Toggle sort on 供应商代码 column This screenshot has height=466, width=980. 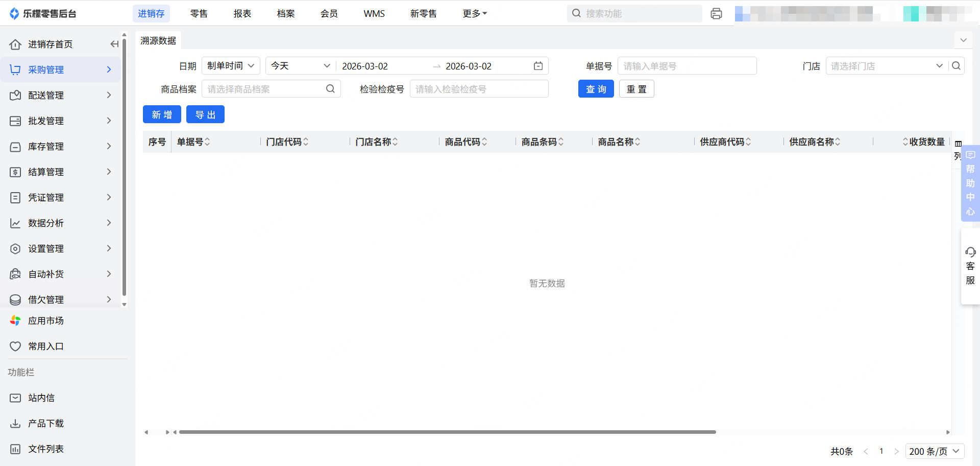(x=748, y=142)
